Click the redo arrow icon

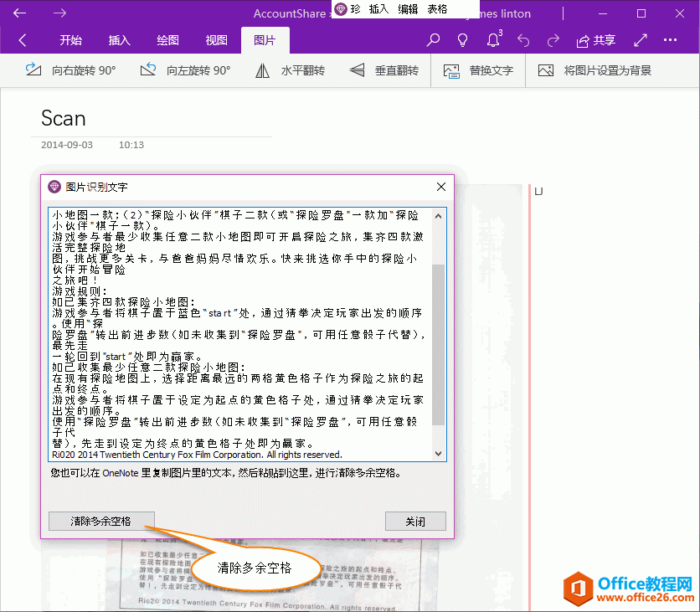coord(554,39)
